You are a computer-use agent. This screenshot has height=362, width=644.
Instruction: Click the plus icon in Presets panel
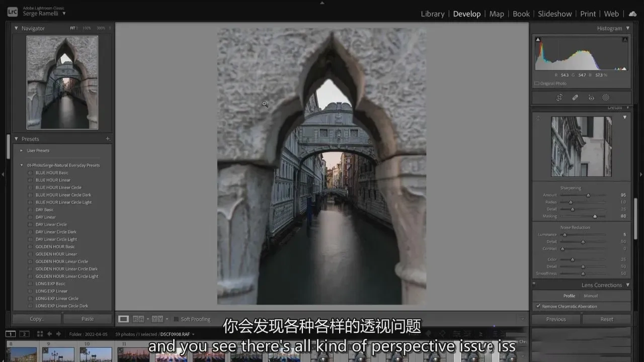click(107, 139)
